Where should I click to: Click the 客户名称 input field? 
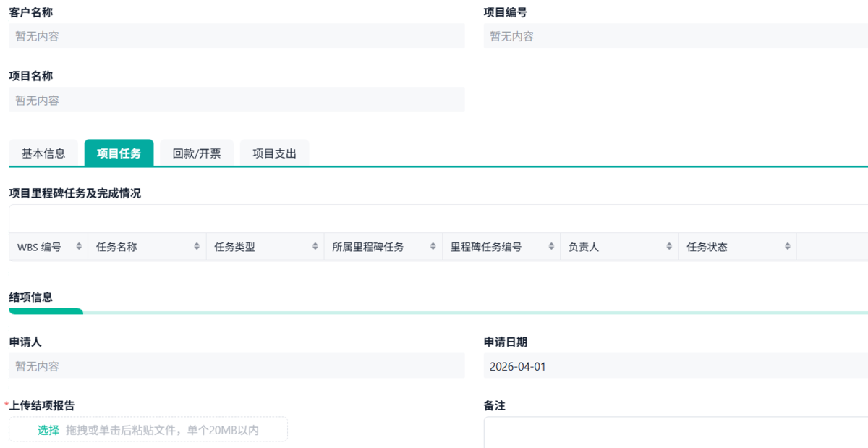[237, 36]
